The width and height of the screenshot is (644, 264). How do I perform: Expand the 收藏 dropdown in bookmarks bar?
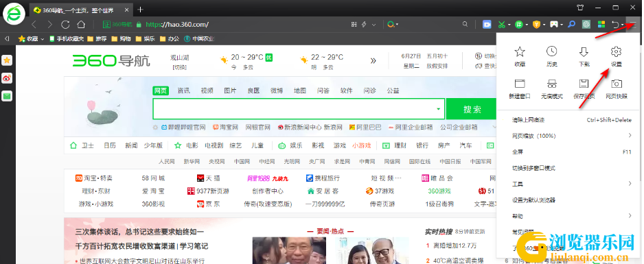tap(43, 39)
